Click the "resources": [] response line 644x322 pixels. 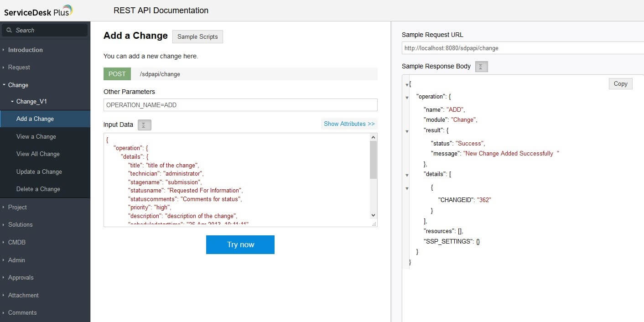pyautogui.click(x=443, y=231)
